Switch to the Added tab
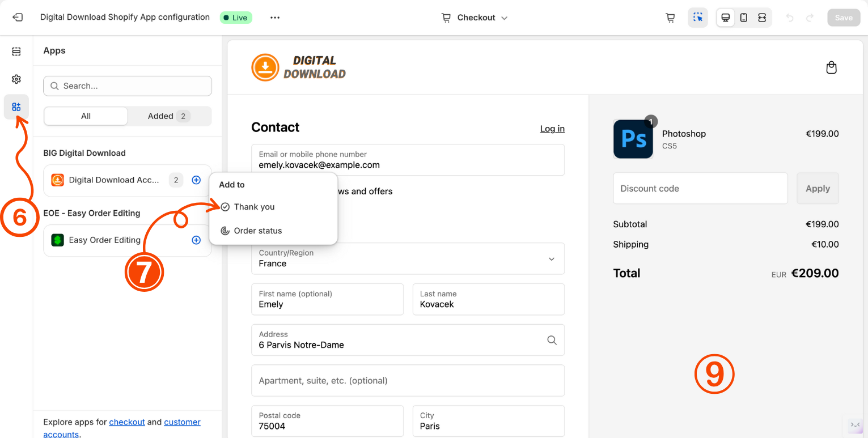Image resolution: width=868 pixels, height=438 pixels. click(169, 116)
